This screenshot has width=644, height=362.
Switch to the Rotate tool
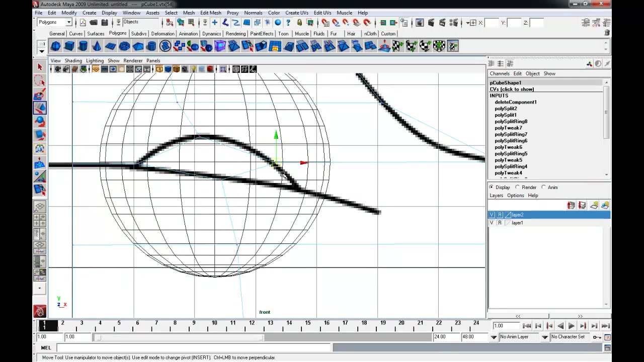(x=40, y=121)
